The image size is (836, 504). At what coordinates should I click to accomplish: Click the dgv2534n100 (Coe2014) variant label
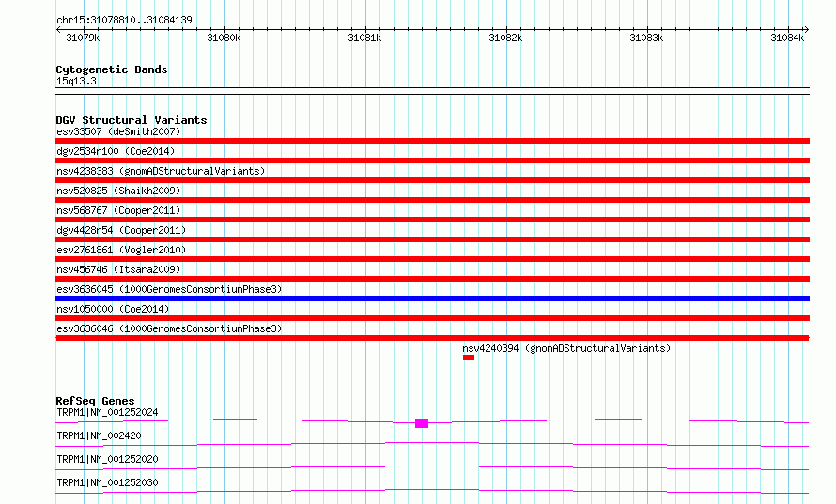116,151
